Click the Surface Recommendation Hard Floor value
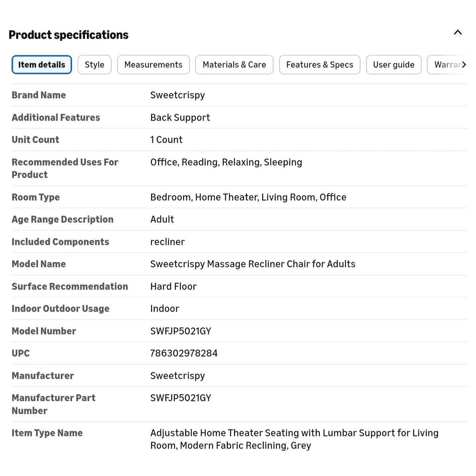Image resolution: width=476 pixels, height=476 pixels. pos(173,286)
